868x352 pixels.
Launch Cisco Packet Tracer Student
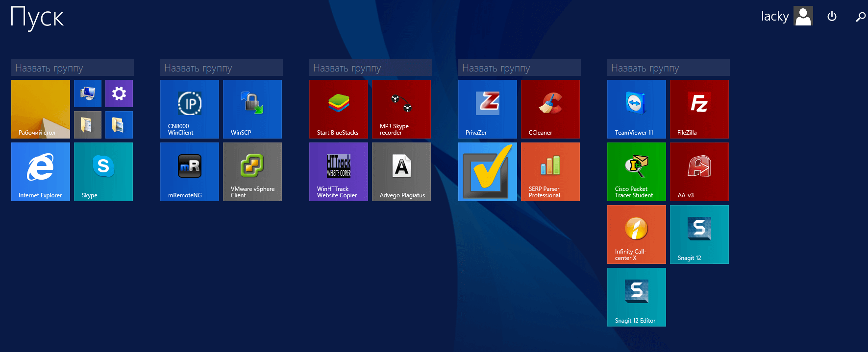click(636, 172)
